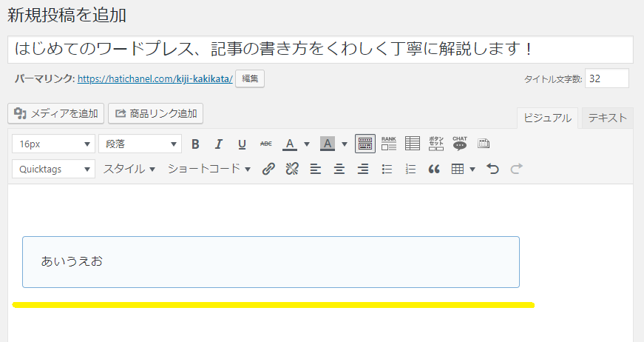
Task: Click the 編集 permalink edit button
Action: tap(250, 78)
